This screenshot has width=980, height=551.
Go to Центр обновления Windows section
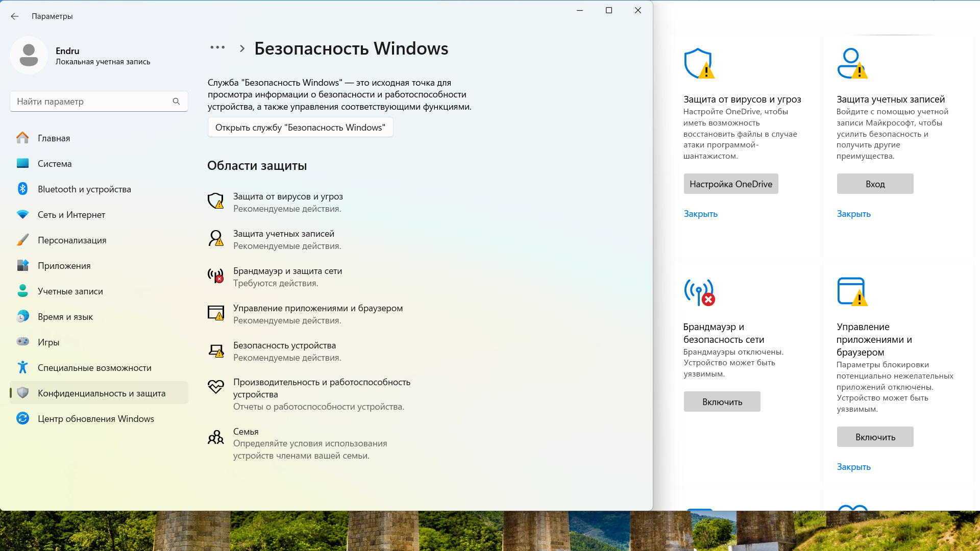click(96, 419)
